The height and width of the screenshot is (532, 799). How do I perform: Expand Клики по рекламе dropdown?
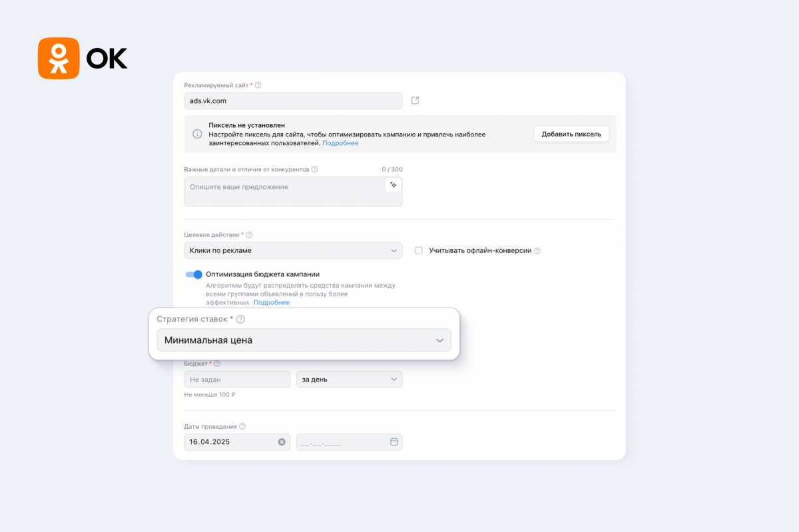click(x=293, y=250)
